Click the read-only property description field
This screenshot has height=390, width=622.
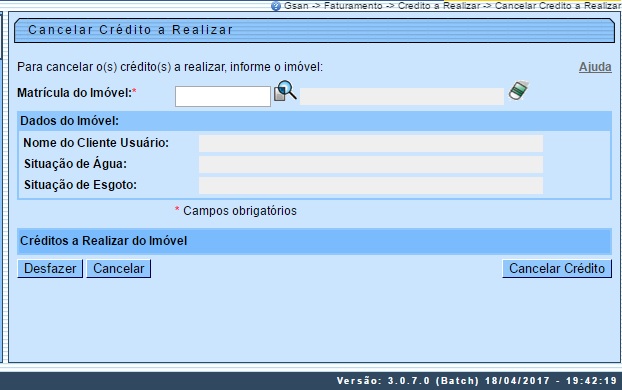402,96
